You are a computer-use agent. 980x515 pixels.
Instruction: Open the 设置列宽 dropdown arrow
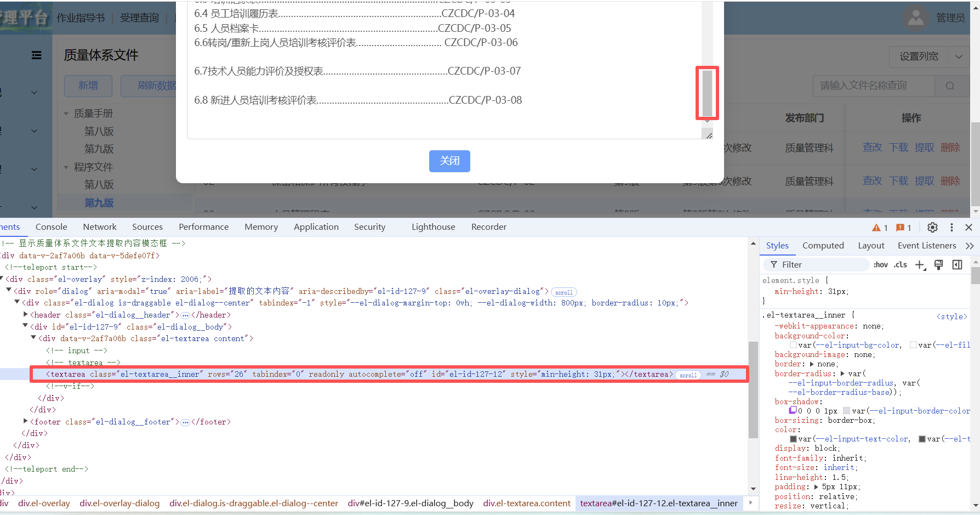coord(959,56)
